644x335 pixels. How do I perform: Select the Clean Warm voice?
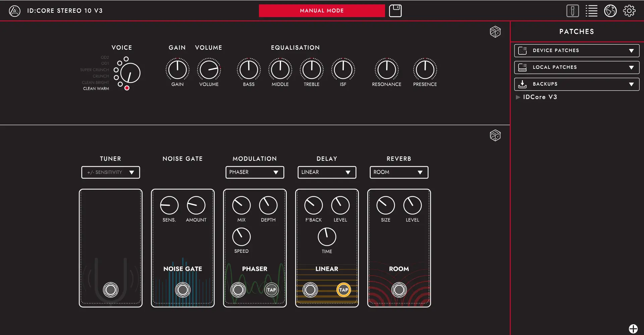(x=127, y=88)
